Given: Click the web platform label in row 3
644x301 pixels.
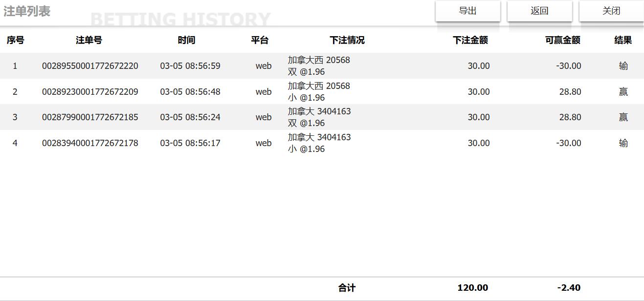Looking at the screenshot, I should pos(263,117).
